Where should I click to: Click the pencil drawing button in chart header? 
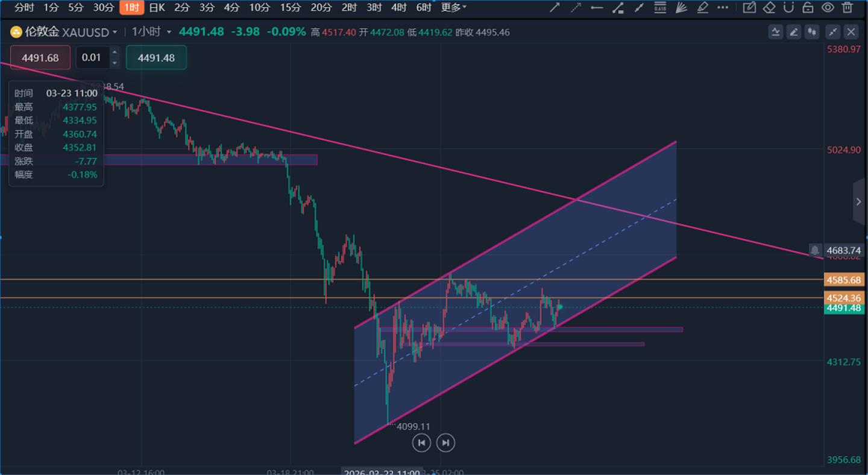click(x=794, y=32)
